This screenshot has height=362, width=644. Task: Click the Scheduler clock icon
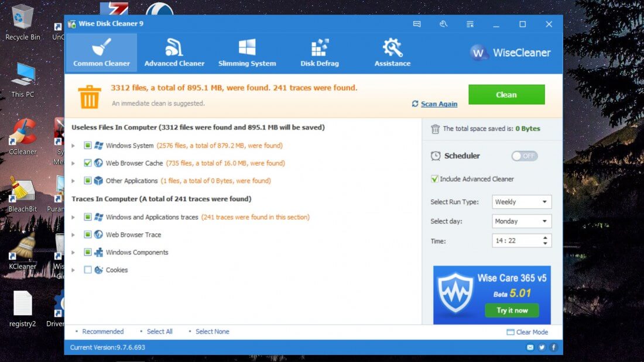[436, 156]
